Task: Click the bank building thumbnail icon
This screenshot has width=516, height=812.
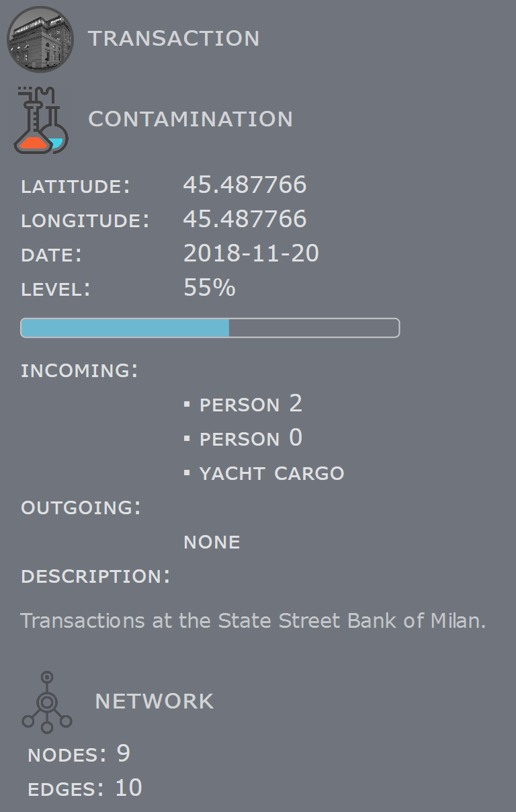Action: coord(39,39)
